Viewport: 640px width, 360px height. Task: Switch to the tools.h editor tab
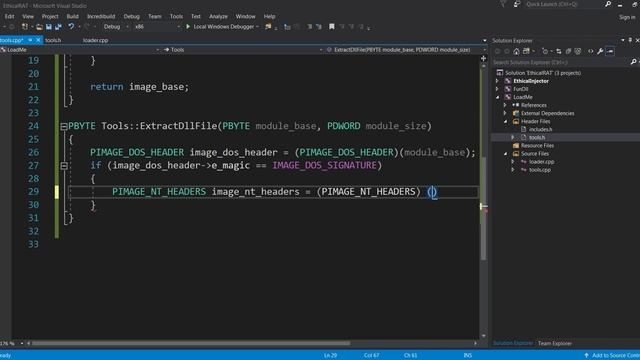(53, 40)
